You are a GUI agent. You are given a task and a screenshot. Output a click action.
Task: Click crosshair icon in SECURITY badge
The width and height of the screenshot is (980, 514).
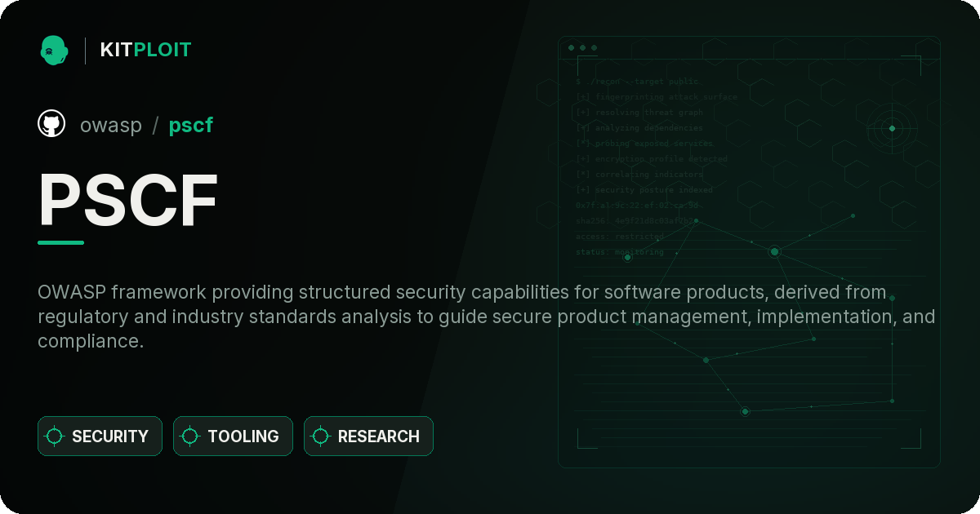(55, 436)
